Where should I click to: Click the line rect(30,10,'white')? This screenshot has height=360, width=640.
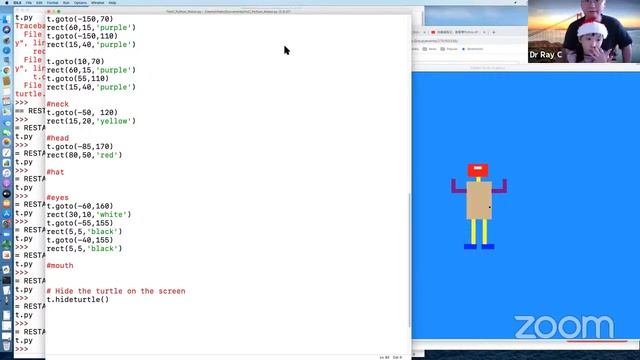[89, 215]
